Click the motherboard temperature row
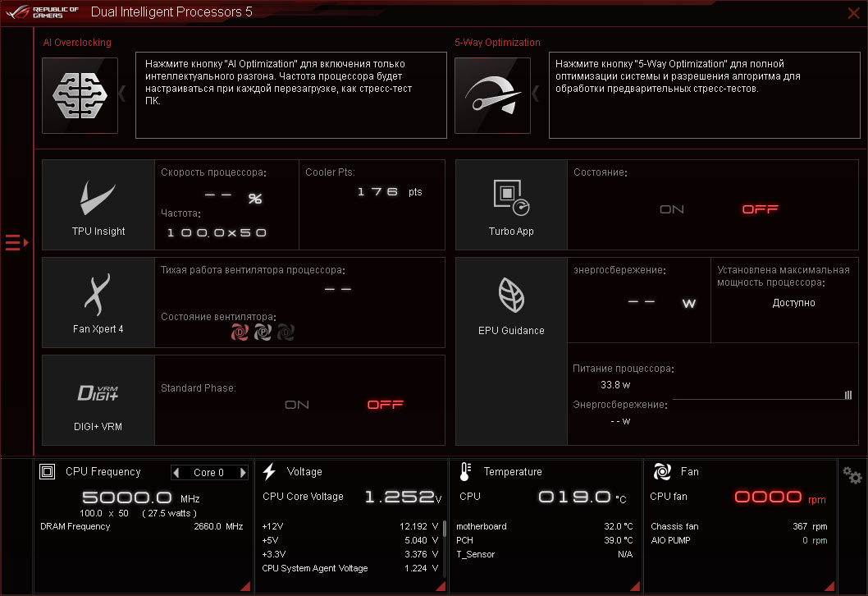The height and width of the screenshot is (596, 868). (x=545, y=526)
